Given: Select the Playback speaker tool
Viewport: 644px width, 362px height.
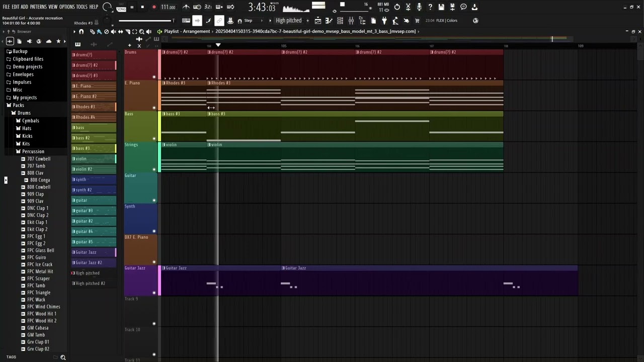Looking at the screenshot, I should (148, 32).
